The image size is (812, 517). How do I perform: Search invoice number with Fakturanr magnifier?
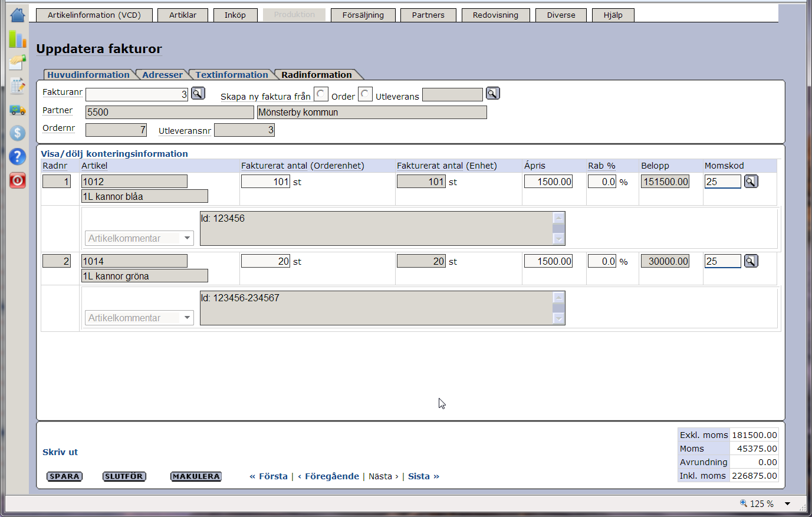coord(198,93)
